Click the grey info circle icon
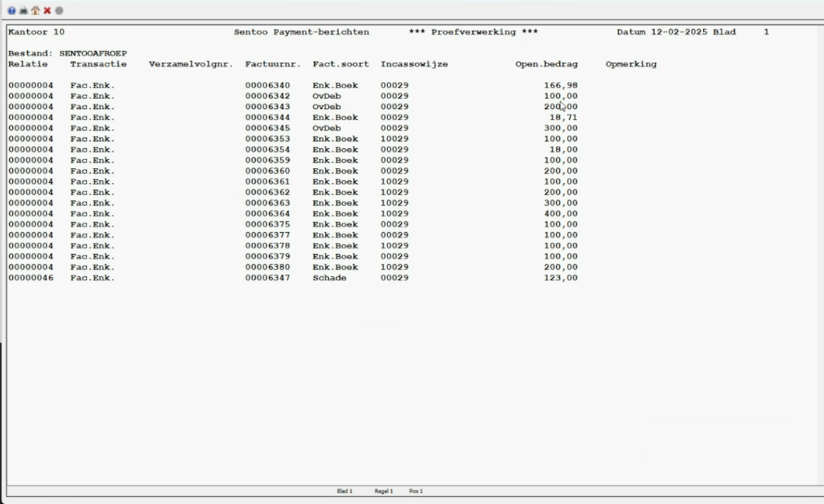This screenshot has height=504, width=824. pos(59,11)
